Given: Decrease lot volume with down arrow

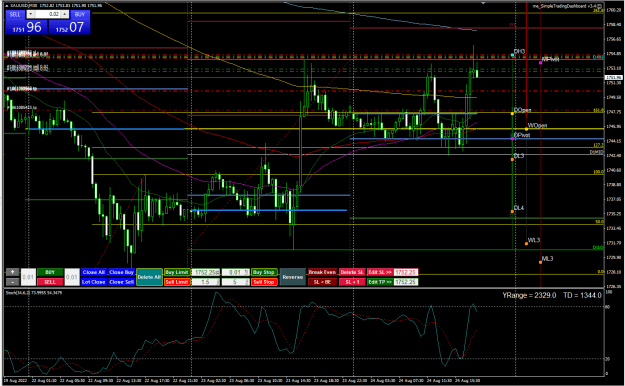Looking at the screenshot, I should (31, 14).
